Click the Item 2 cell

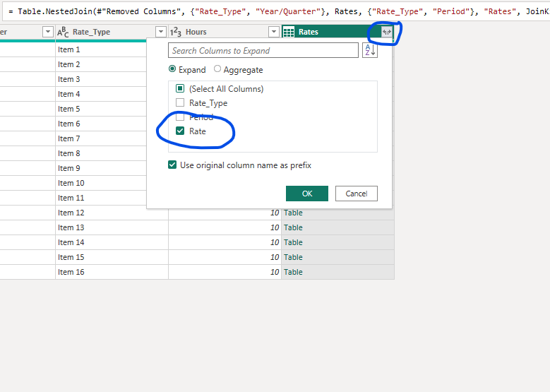(101, 64)
